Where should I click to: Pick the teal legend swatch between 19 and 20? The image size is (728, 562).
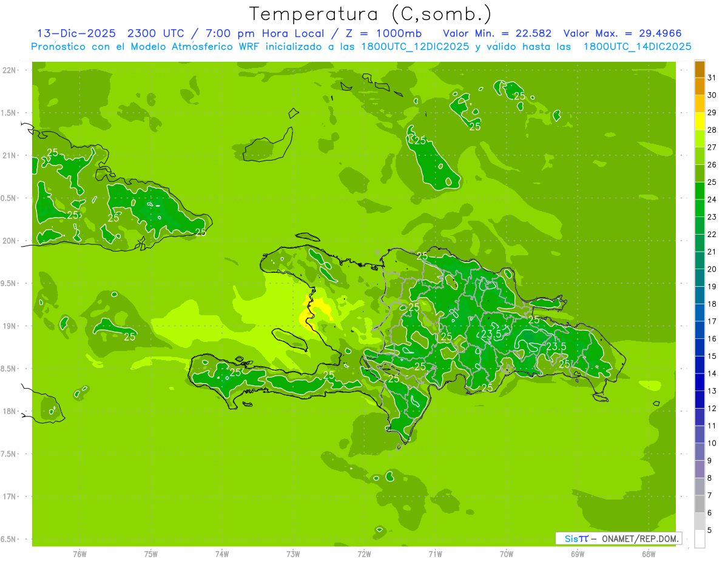699,278
